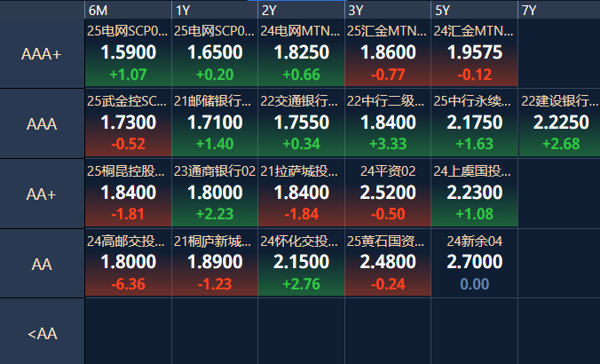The image size is (600, 364).
Task: Click the AA+ rating row label
Action: tap(42, 194)
